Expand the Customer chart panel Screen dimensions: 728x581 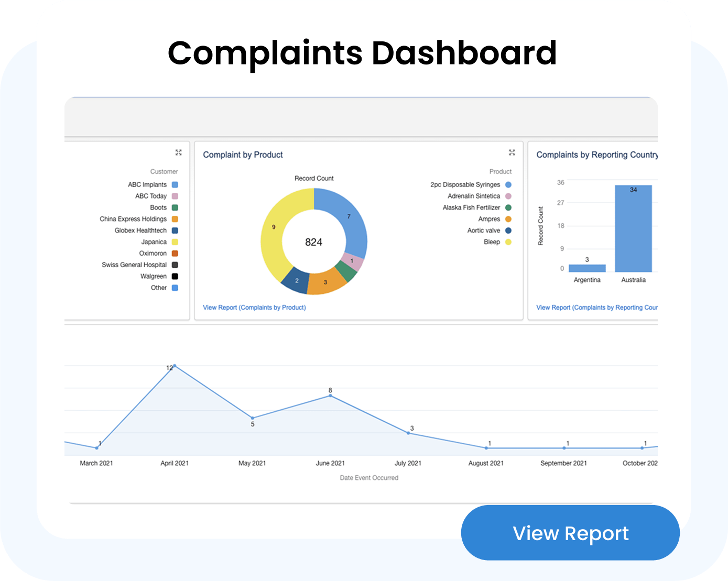coord(178,152)
